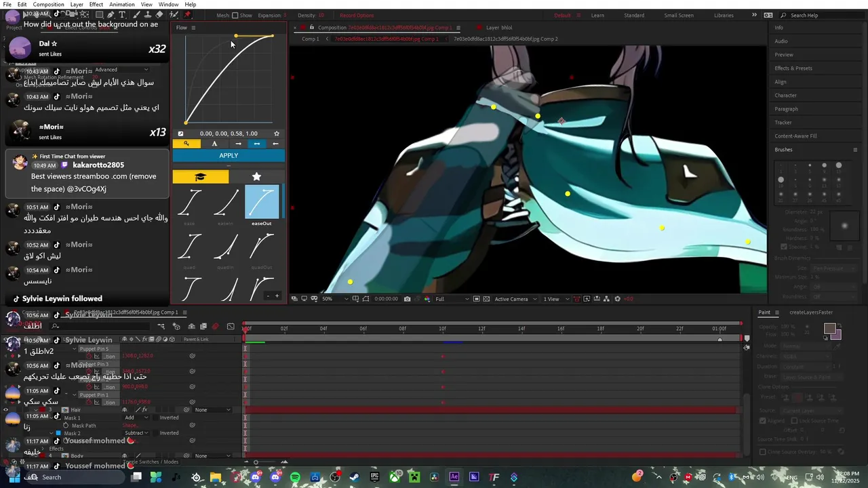Click Record Options in puppet toolbar

pos(357,15)
